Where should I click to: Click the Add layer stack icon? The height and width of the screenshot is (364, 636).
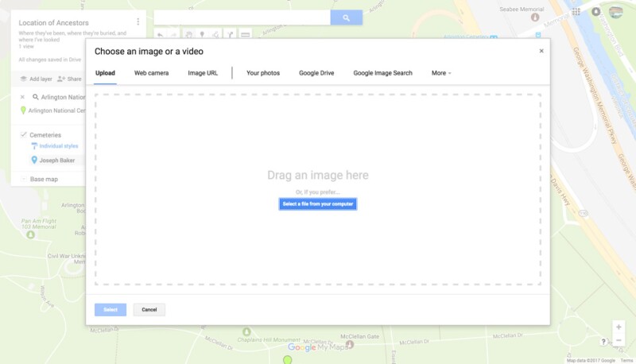point(24,79)
